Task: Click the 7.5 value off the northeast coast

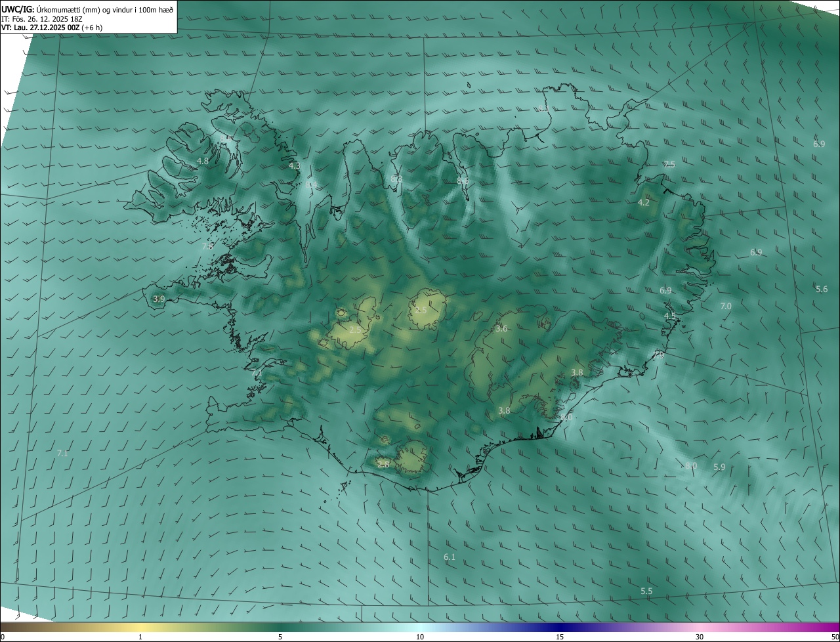Action: pos(669,165)
